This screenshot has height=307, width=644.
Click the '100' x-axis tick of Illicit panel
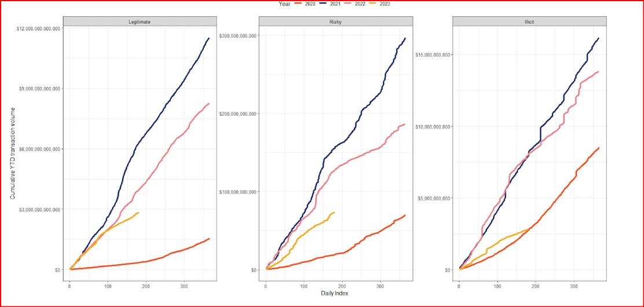coord(497,286)
